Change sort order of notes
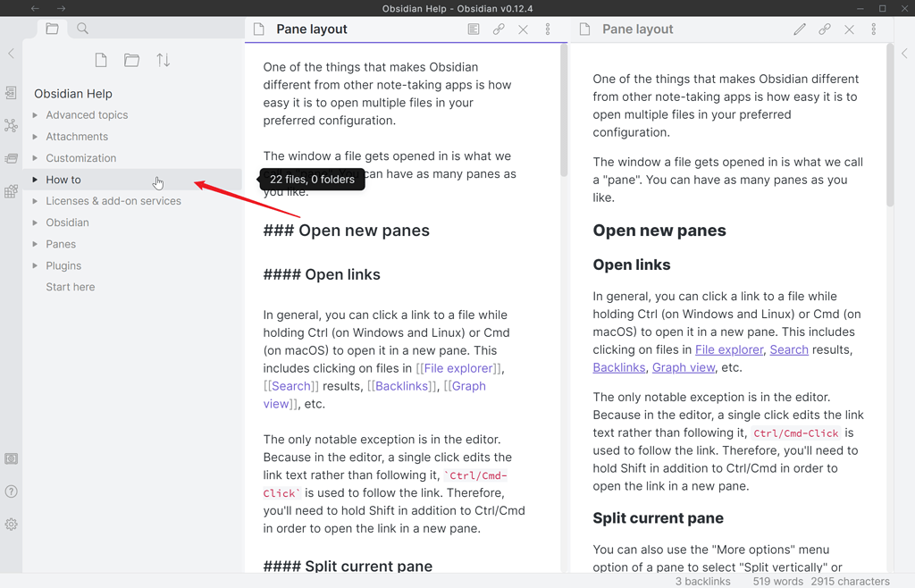The image size is (915, 588). (162, 60)
